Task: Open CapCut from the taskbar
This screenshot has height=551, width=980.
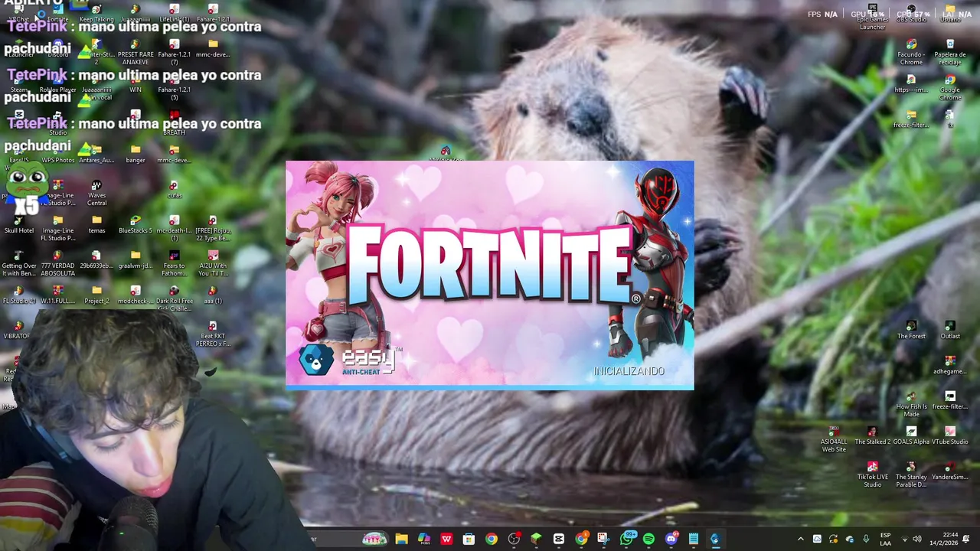Action: (559, 539)
